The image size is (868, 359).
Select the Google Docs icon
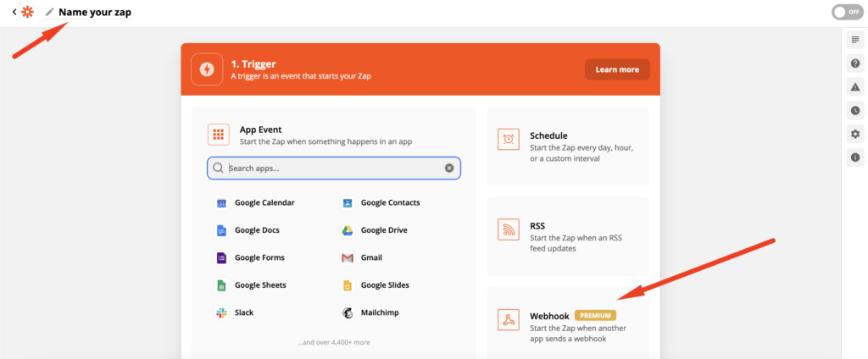pyautogui.click(x=221, y=230)
